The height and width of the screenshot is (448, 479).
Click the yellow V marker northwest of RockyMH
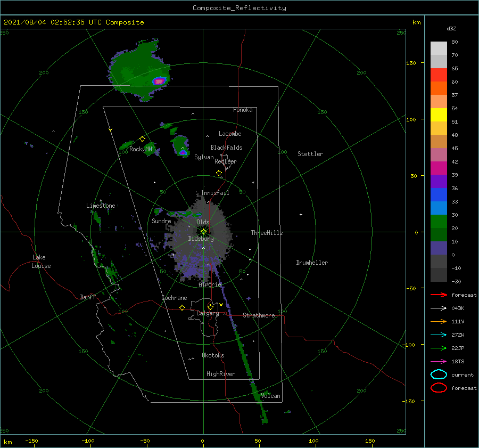point(111,130)
